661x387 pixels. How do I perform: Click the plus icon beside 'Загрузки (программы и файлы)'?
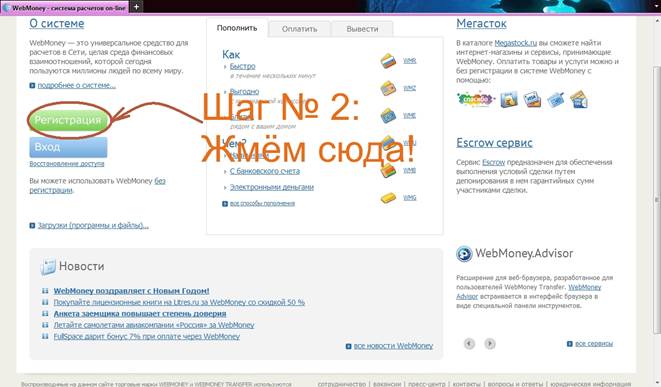coord(32,226)
